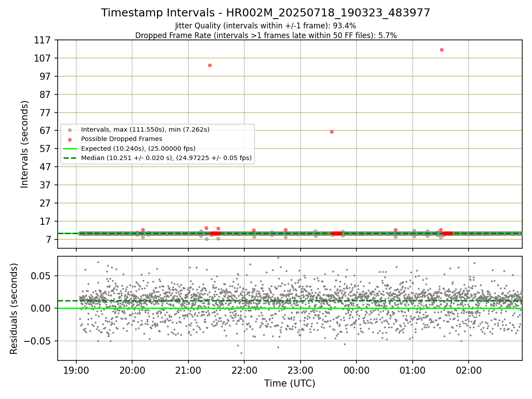Click the '22:00' x-axis tick label

[244, 370]
